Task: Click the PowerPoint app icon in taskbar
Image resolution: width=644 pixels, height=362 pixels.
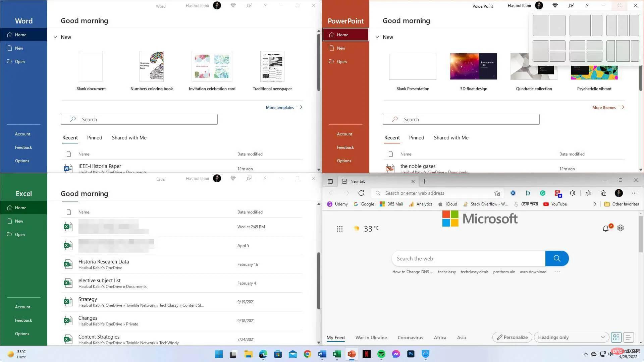Action: 352,354
